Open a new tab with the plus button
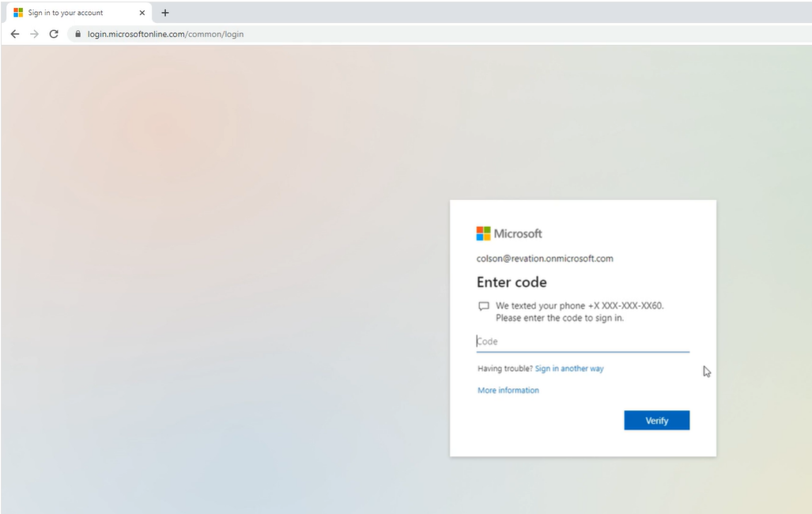 165,13
